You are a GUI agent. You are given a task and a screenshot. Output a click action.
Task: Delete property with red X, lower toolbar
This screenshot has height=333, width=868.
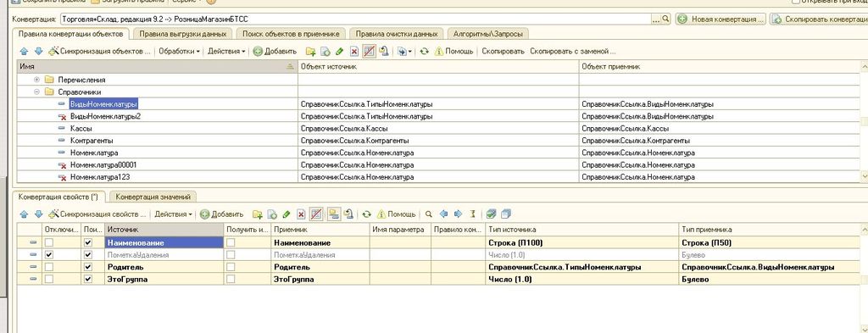click(x=301, y=214)
